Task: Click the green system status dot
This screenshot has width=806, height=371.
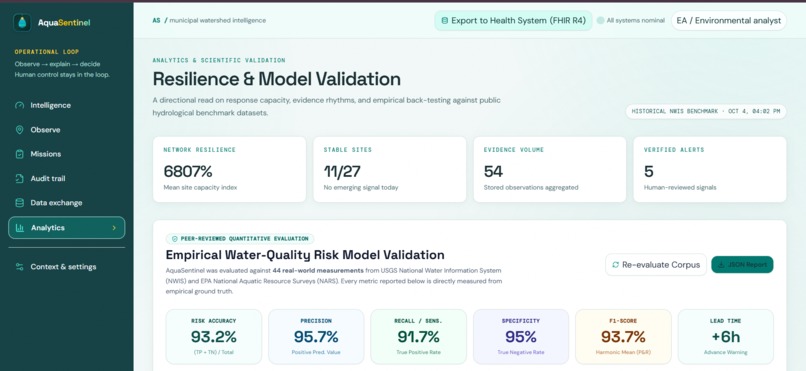Action: [x=600, y=21]
